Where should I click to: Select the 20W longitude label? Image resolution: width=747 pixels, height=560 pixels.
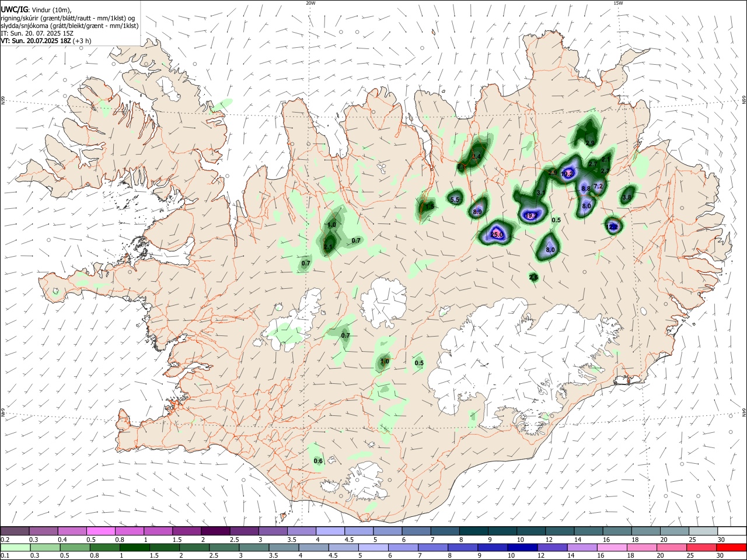[310, 3]
